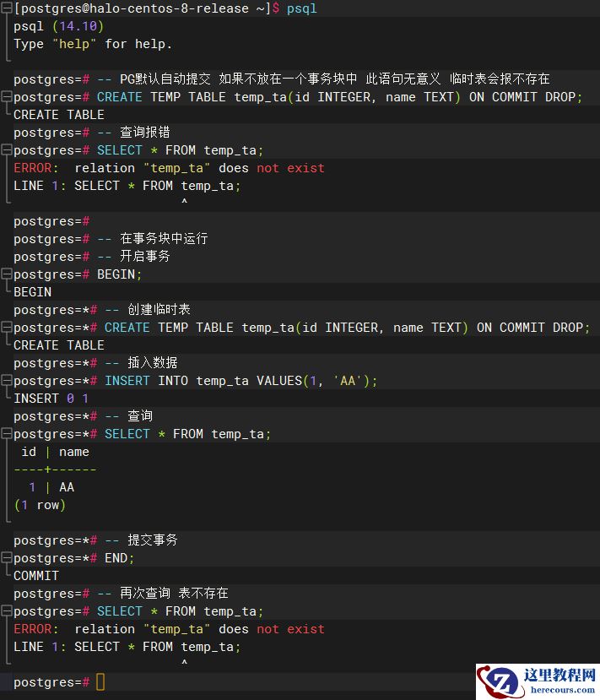The width and height of the screenshot is (600, 700).
Task: Click the first LINE 1: SELECT * FROM temp_ta; line
Action: 127,186
